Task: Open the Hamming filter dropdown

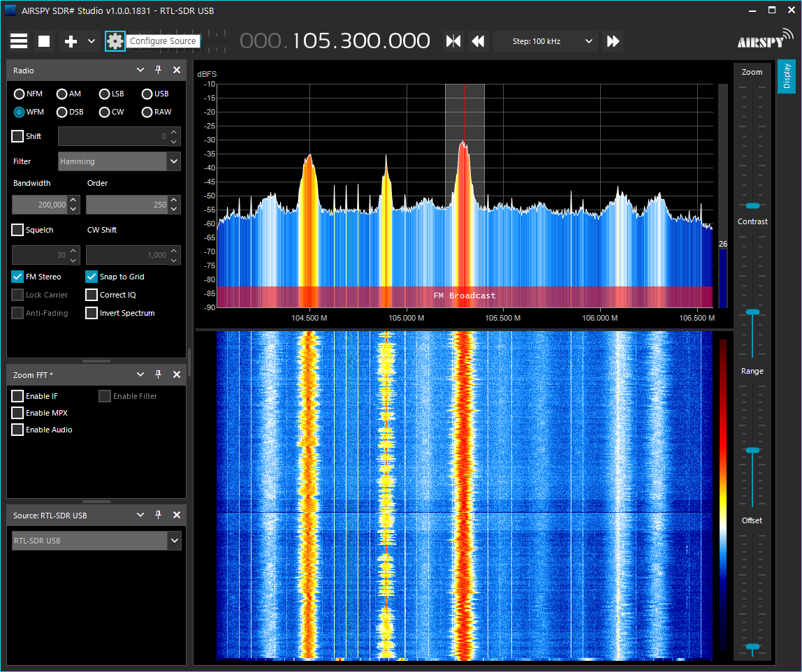Action: 119,161
